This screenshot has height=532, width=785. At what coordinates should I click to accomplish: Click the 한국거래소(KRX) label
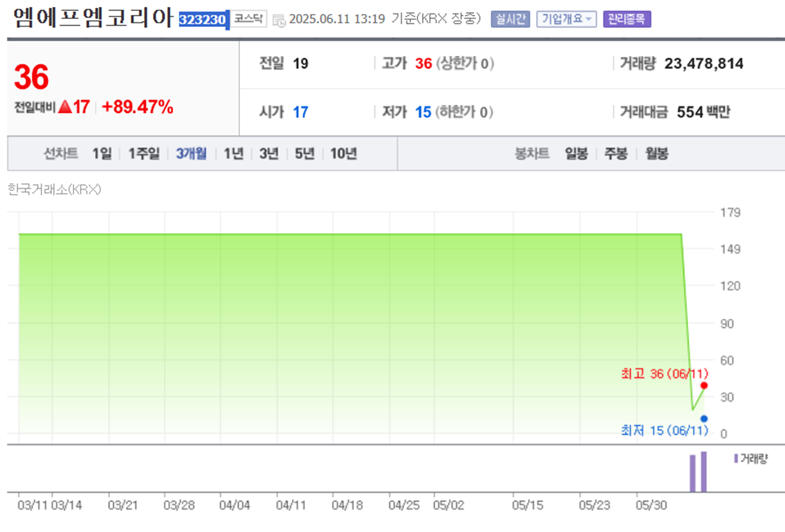pos(54,189)
